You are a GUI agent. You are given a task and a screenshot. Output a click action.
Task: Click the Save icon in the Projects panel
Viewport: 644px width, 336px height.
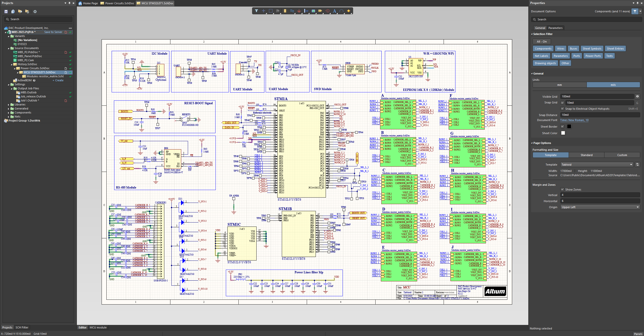coord(6,12)
